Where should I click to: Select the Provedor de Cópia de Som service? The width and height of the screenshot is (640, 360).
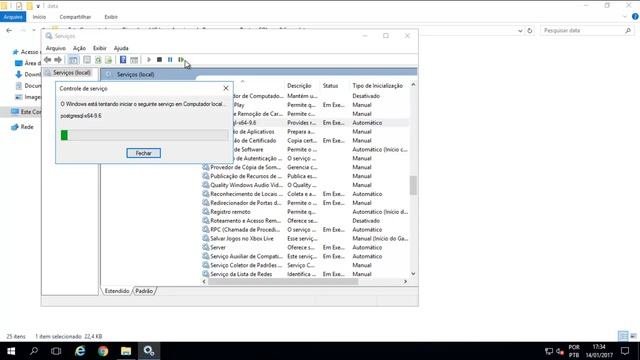245,167
